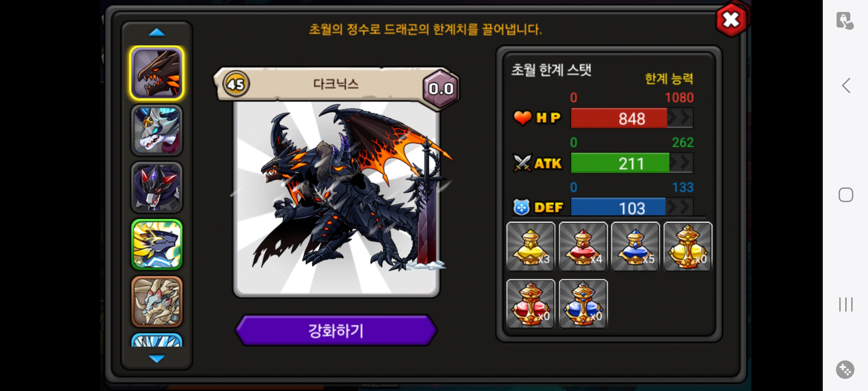Select the large red essence potion x0
Screen dimensions: 868x391
[x=531, y=304]
